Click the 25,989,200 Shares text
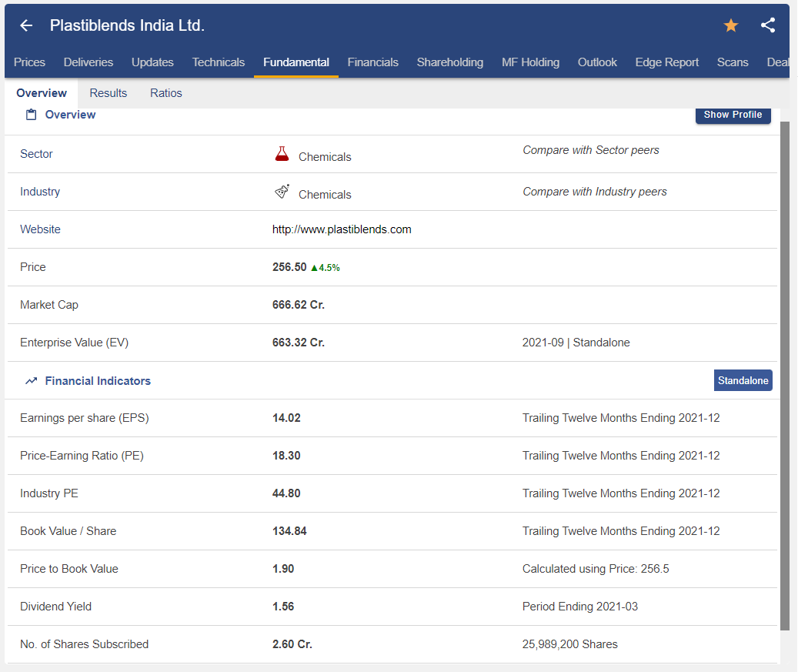This screenshot has height=672, width=798. coord(570,644)
